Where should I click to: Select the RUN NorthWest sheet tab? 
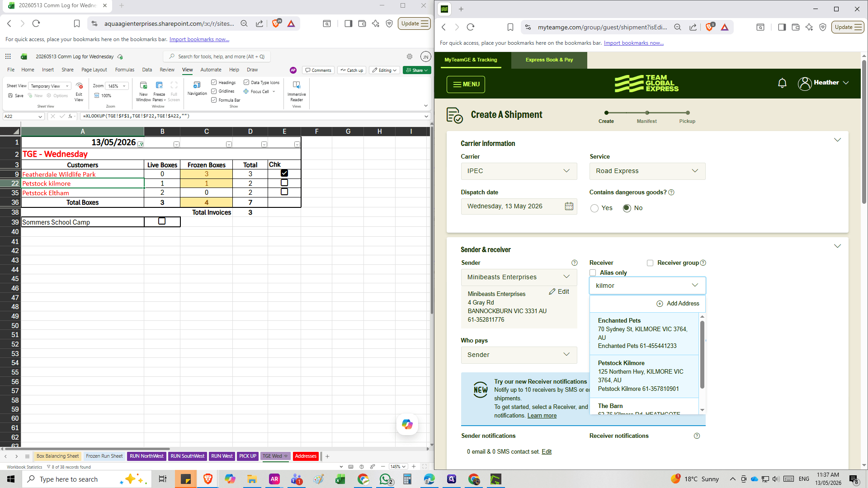pyautogui.click(x=146, y=456)
